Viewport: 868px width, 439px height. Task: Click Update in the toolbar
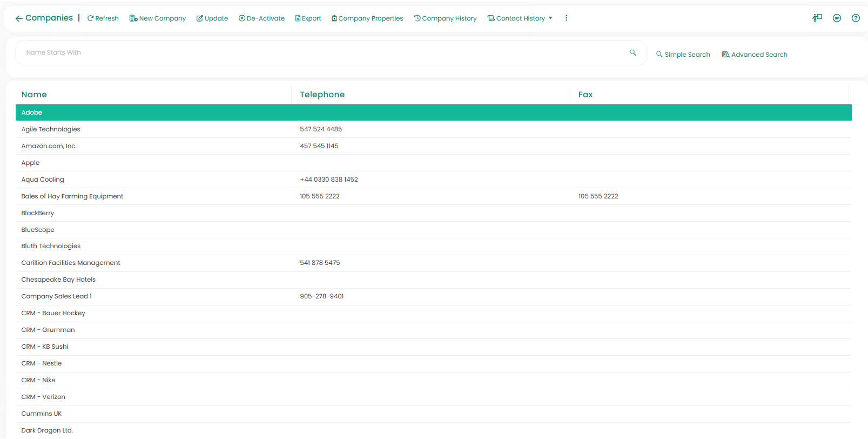(x=212, y=18)
